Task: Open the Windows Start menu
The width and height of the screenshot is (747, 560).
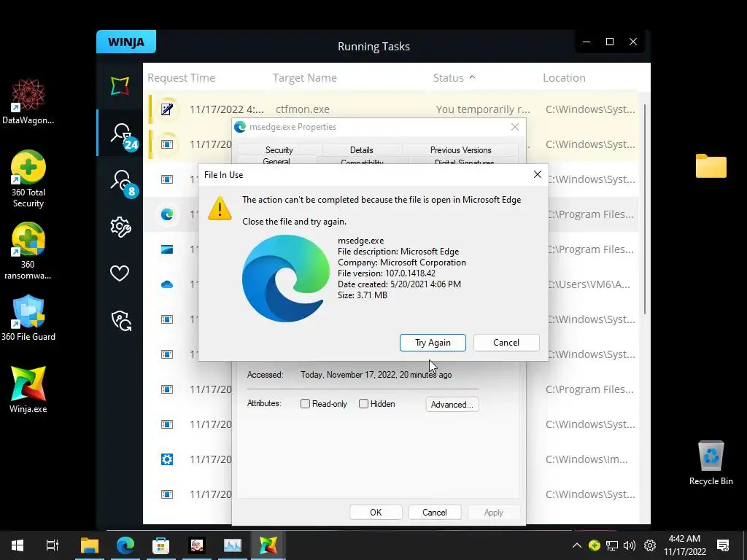Action: 18,545
